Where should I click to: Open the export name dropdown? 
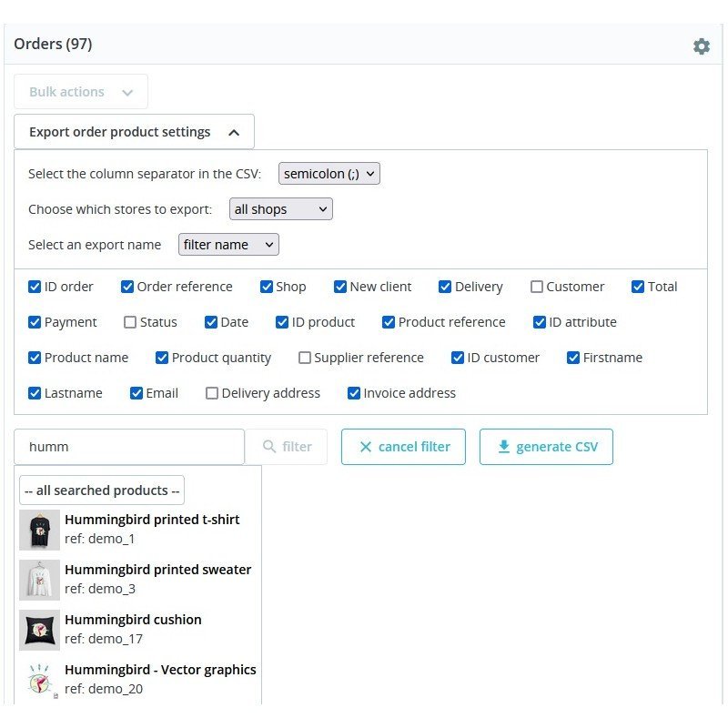(228, 245)
